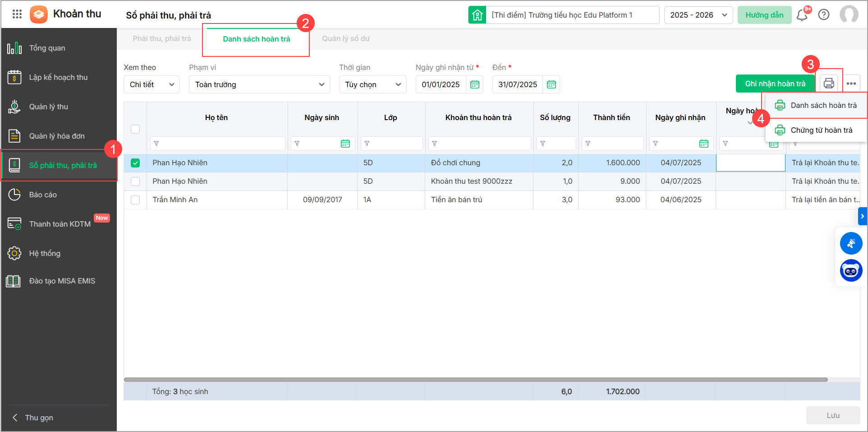This screenshot has width=868, height=432.
Task: Switch to the Phải thu, phải trả tab
Action: [162, 39]
